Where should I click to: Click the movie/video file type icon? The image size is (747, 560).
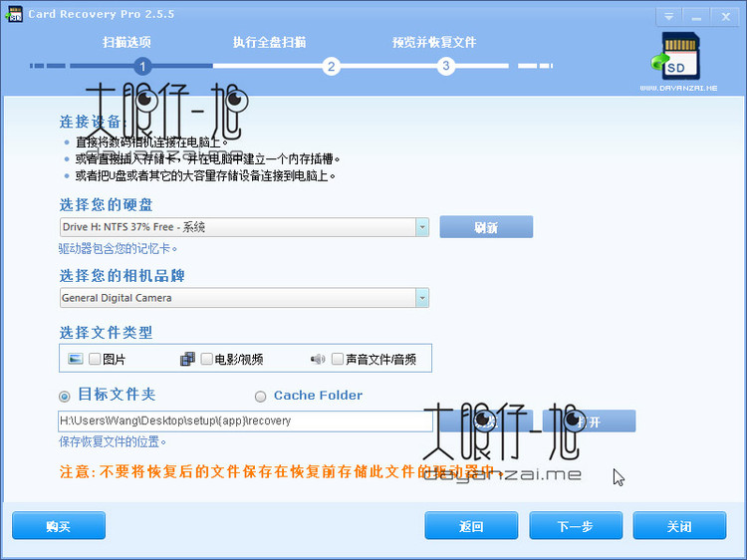click(187, 359)
